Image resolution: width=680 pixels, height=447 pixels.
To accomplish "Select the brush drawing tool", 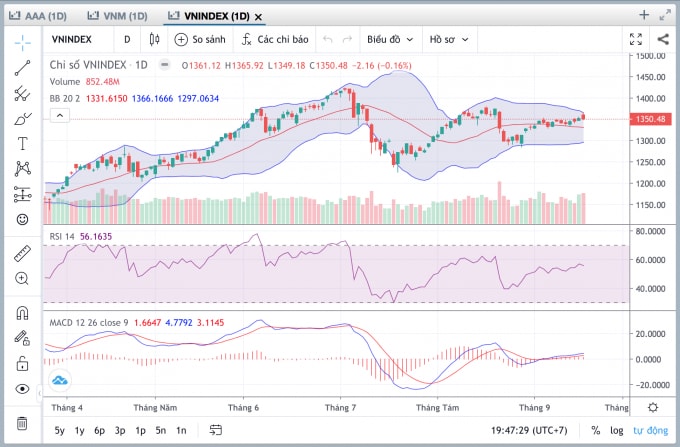I will coord(22,119).
